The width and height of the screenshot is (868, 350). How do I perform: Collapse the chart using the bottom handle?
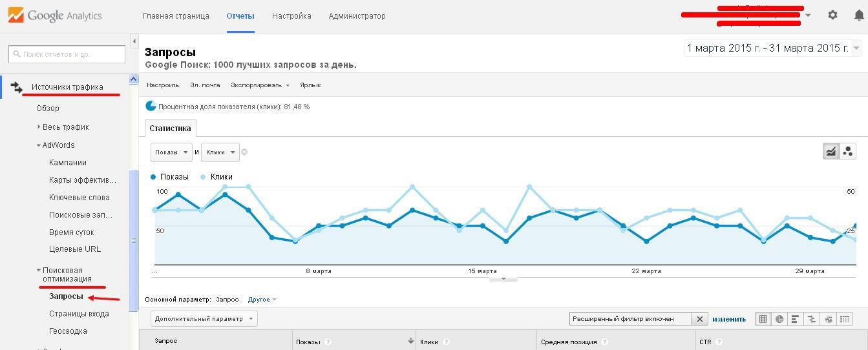[503, 280]
